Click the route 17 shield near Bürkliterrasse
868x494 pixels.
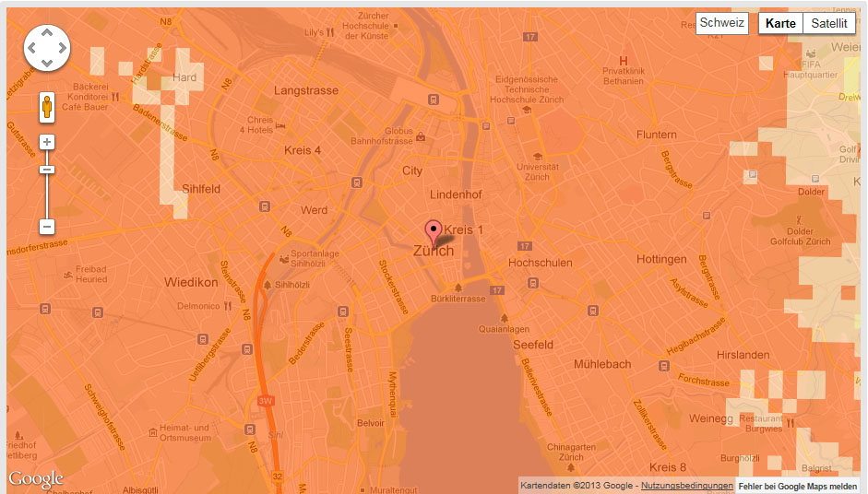[496, 290]
